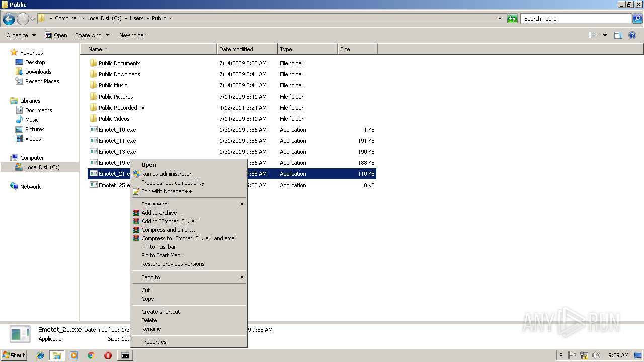Select the Public Music folder icon
This screenshot has height=362, width=644.
click(x=93, y=85)
